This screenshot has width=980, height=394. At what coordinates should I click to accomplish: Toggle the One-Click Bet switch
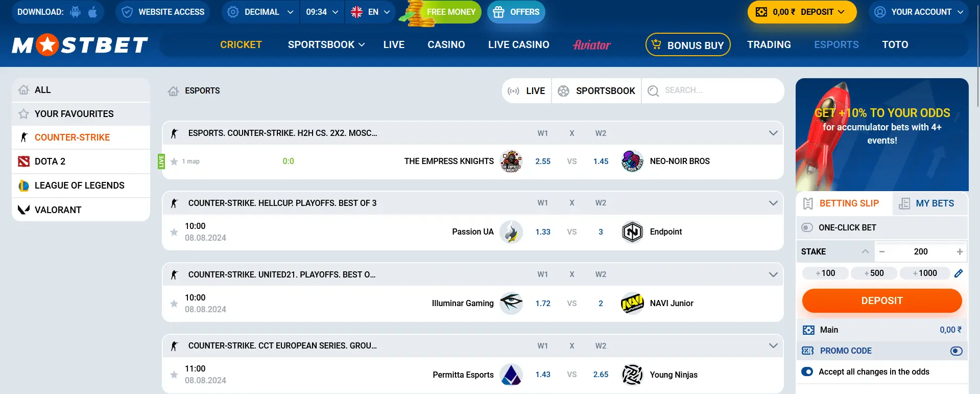(x=807, y=227)
